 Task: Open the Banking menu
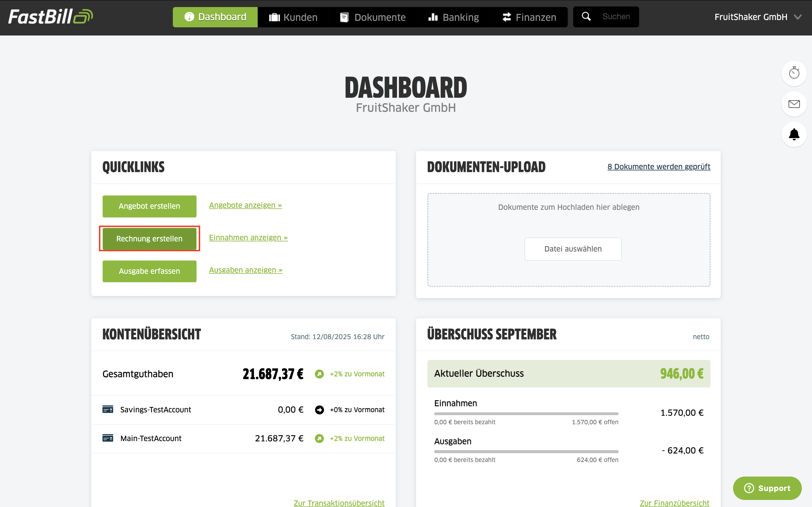pyautogui.click(x=454, y=17)
